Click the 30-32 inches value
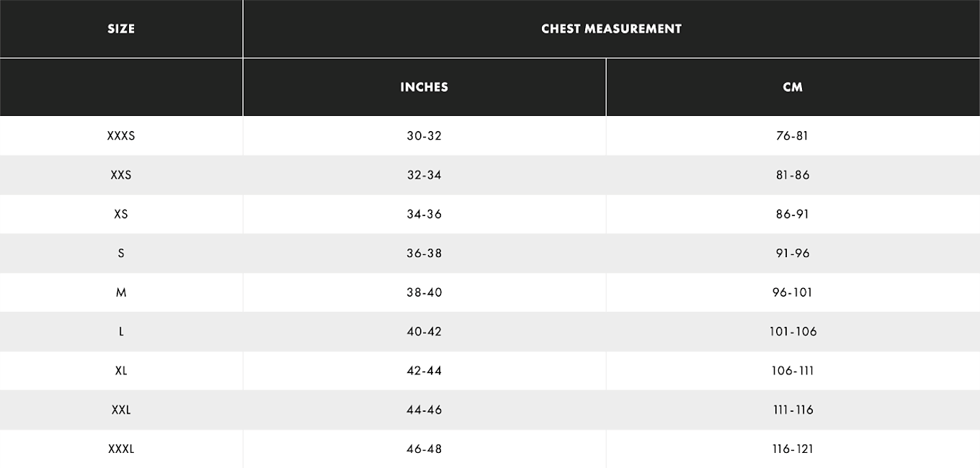This screenshot has width=980, height=468. click(x=424, y=135)
